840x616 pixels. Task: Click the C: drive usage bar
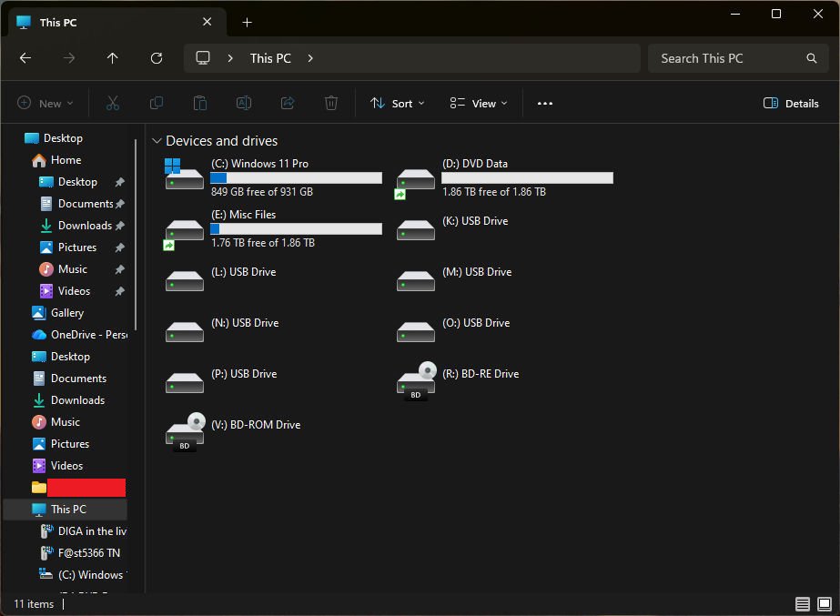coord(297,177)
